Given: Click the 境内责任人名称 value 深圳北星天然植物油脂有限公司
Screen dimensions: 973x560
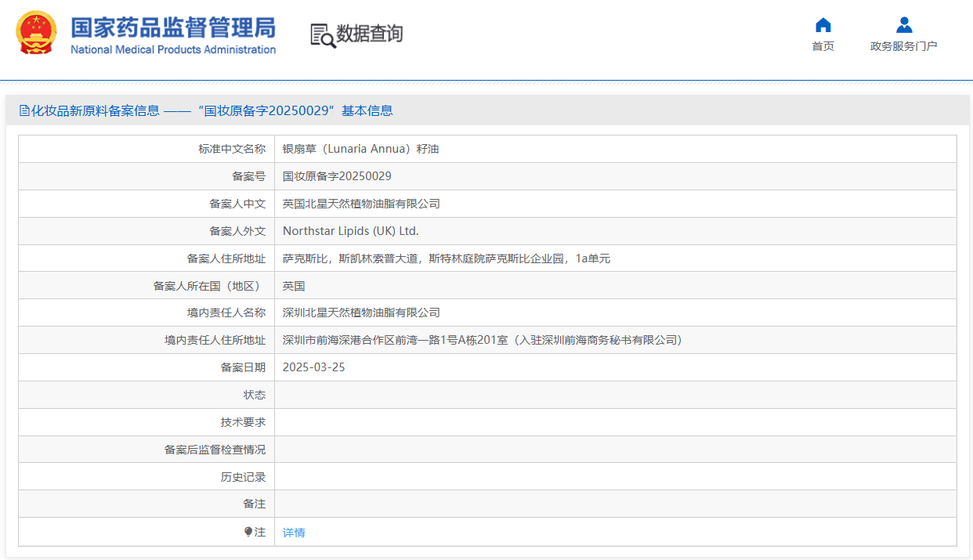Looking at the screenshot, I should [361, 313].
